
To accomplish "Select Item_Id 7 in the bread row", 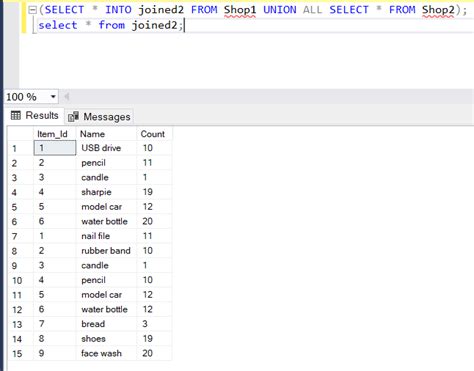I will [55, 324].
